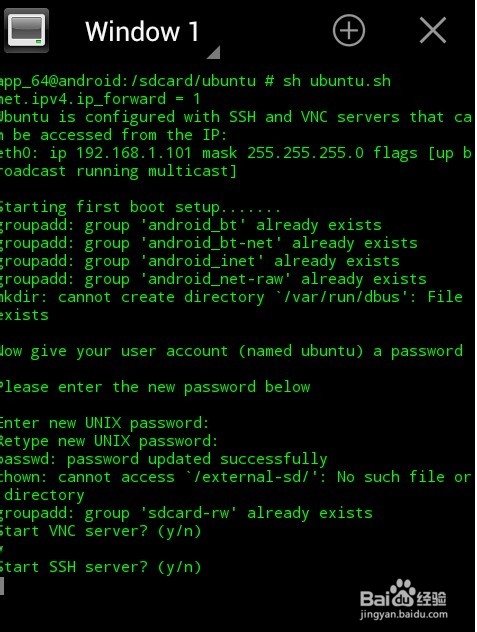477x632 pixels.
Task: Tap the small triangle below Window 1
Action: 214,53
